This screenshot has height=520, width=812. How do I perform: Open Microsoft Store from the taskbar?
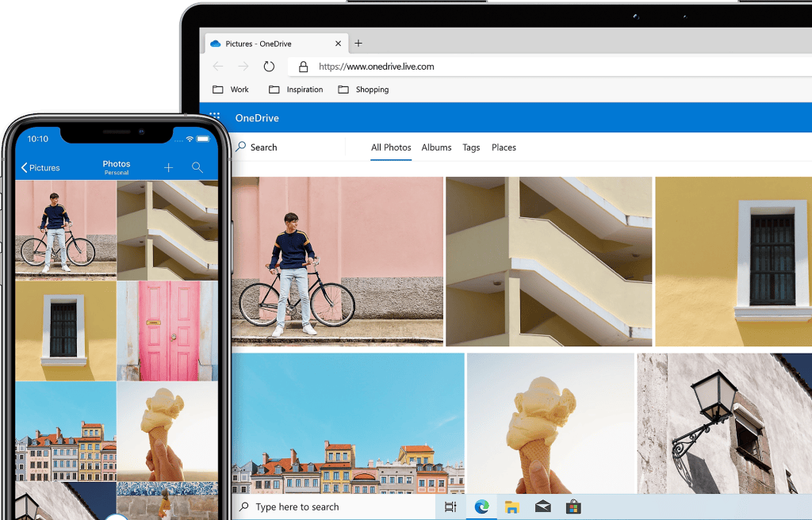(573, 507)
